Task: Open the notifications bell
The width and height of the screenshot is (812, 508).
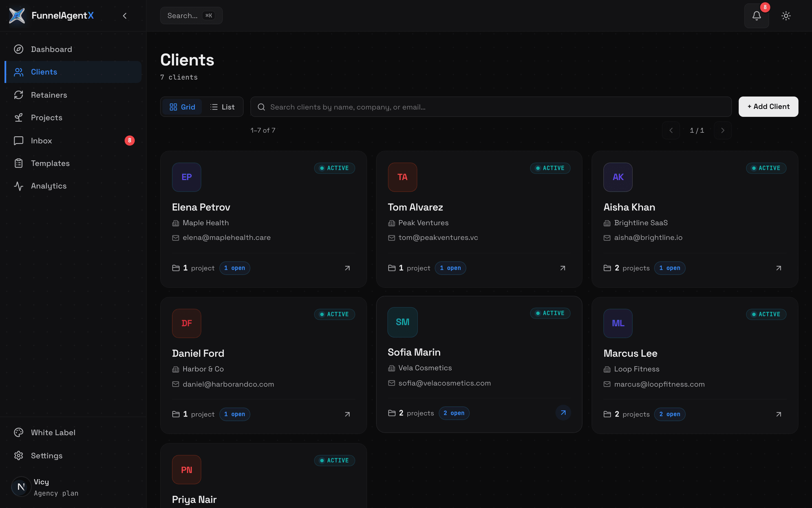Action: click(x=756, y=16)
